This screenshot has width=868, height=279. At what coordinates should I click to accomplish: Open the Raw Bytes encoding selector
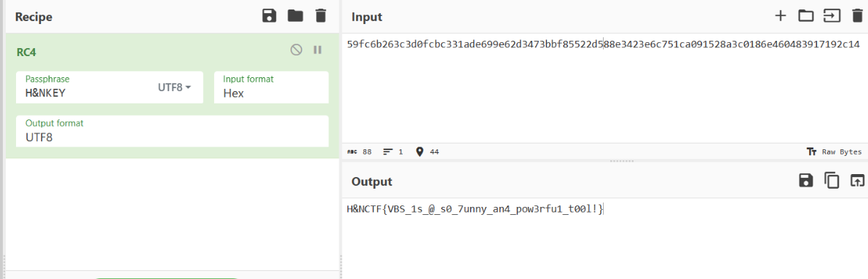click(x=835, y=152)
